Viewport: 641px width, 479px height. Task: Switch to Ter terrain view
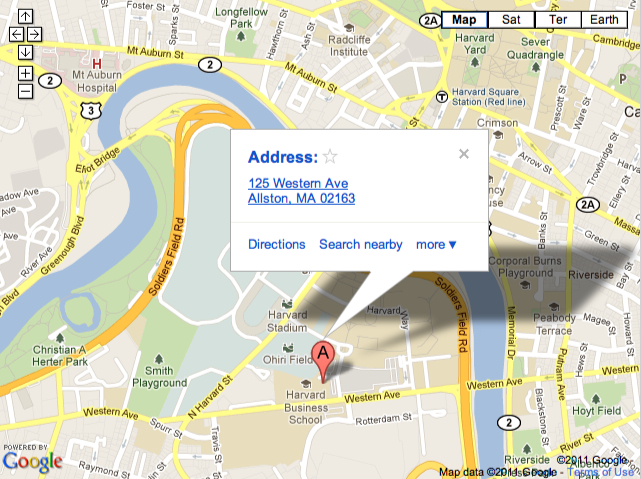[x=558, y=20]
